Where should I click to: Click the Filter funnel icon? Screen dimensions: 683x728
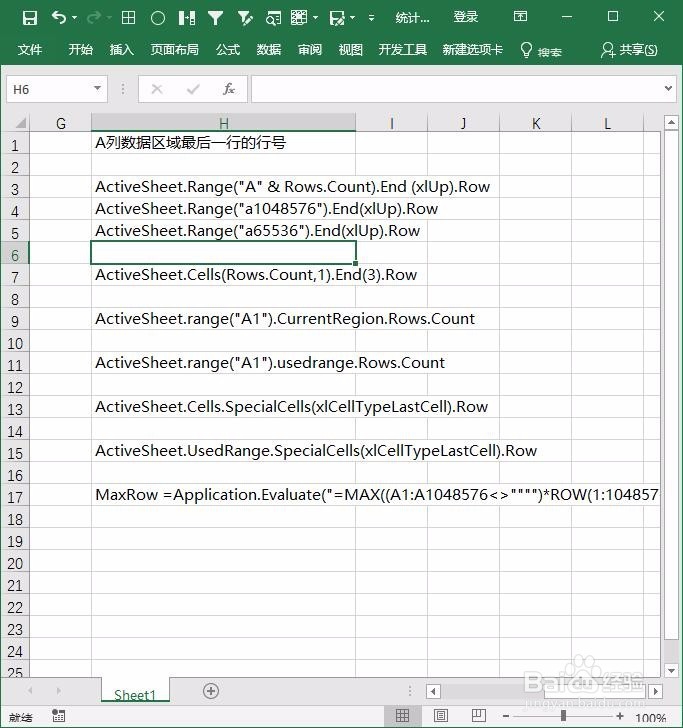pos(215,18)
